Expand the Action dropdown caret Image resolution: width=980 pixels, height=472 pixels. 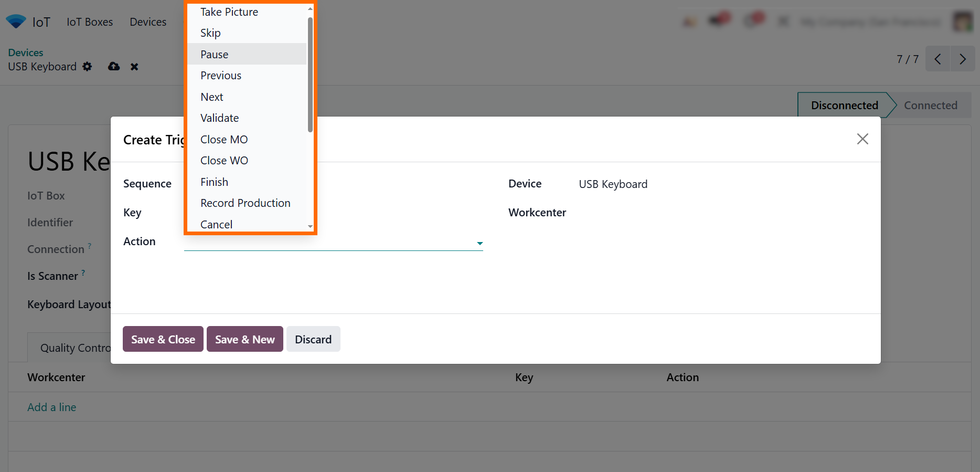[x=480, y=243]
